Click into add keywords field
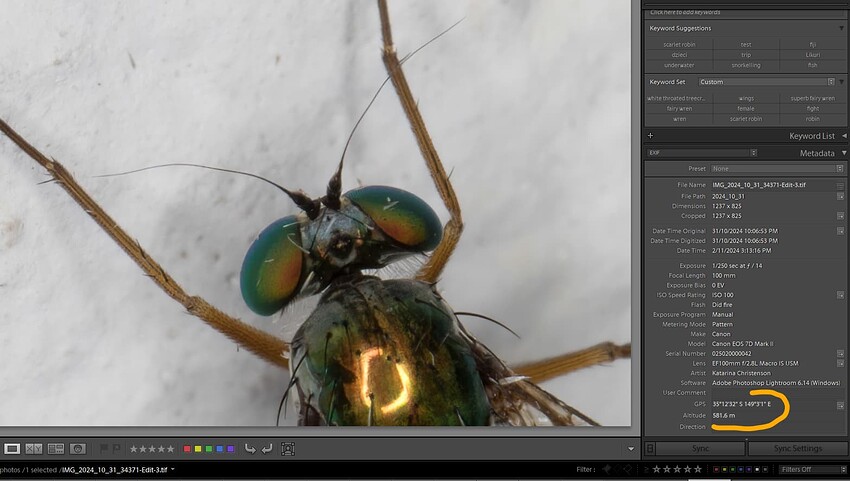The width and height of the screenshot is (850, 481). click(x=744, y=12)
